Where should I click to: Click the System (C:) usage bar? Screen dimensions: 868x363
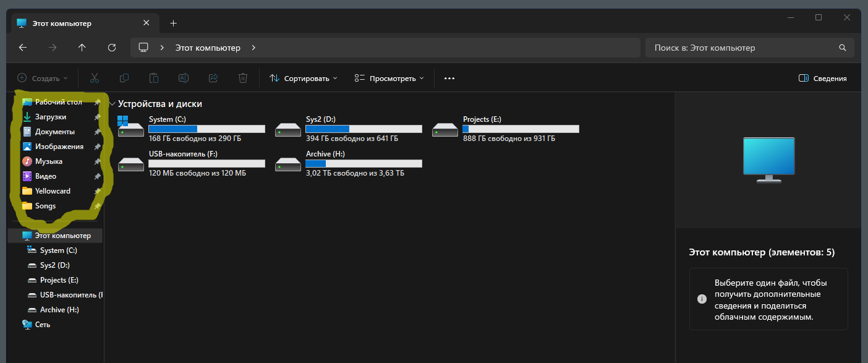tap(207, 129)
